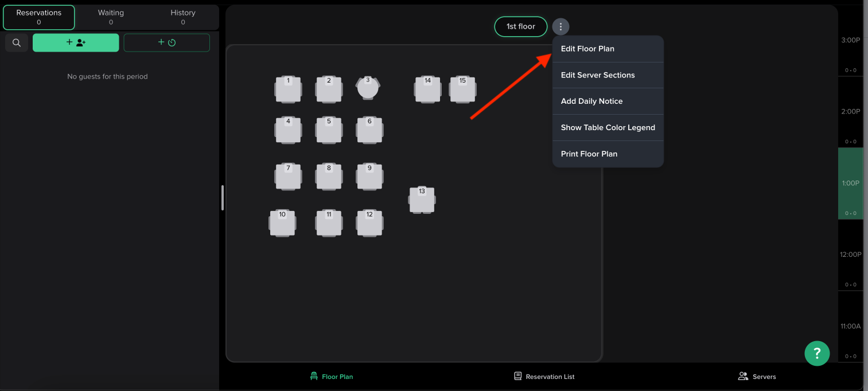Select table 13 on the floor plan
The height and width of the screenshot is (391, 868).
(x=422, y=200)
